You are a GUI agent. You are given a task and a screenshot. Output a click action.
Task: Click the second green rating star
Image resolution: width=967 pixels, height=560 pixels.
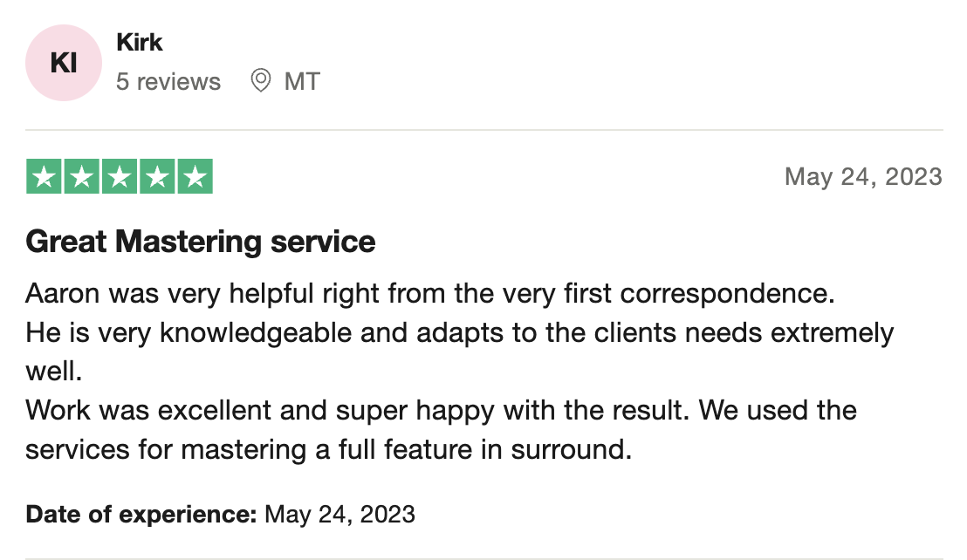point(82,177)
